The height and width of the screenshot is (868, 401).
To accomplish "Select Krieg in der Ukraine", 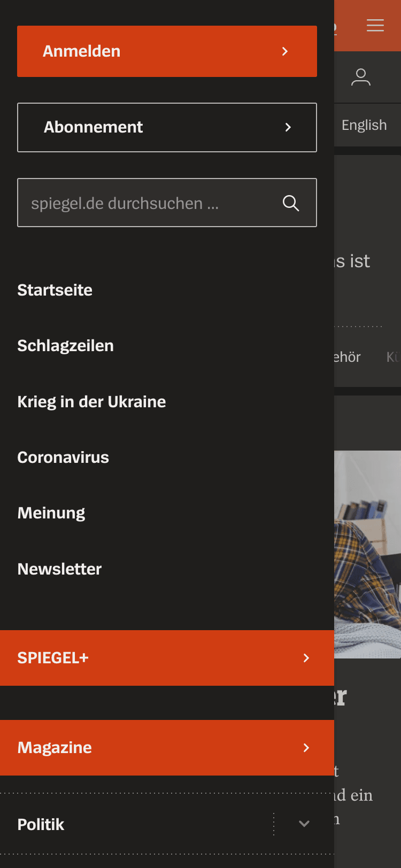I will pyautogui.click(x=91, y=402).
